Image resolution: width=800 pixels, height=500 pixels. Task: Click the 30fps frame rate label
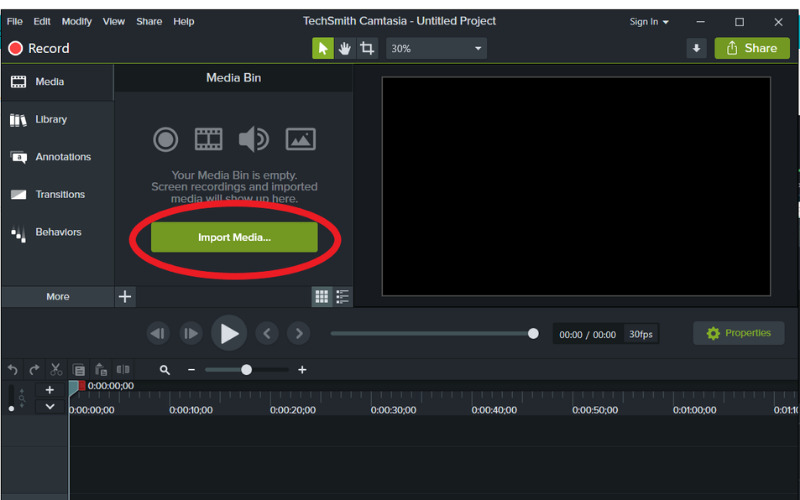[x=641, y=334]
